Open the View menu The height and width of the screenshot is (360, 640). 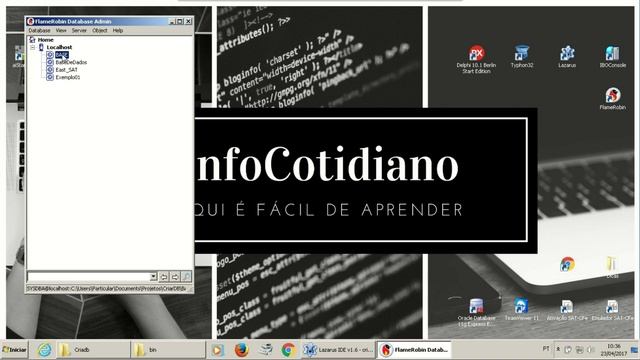pos(61,31)
